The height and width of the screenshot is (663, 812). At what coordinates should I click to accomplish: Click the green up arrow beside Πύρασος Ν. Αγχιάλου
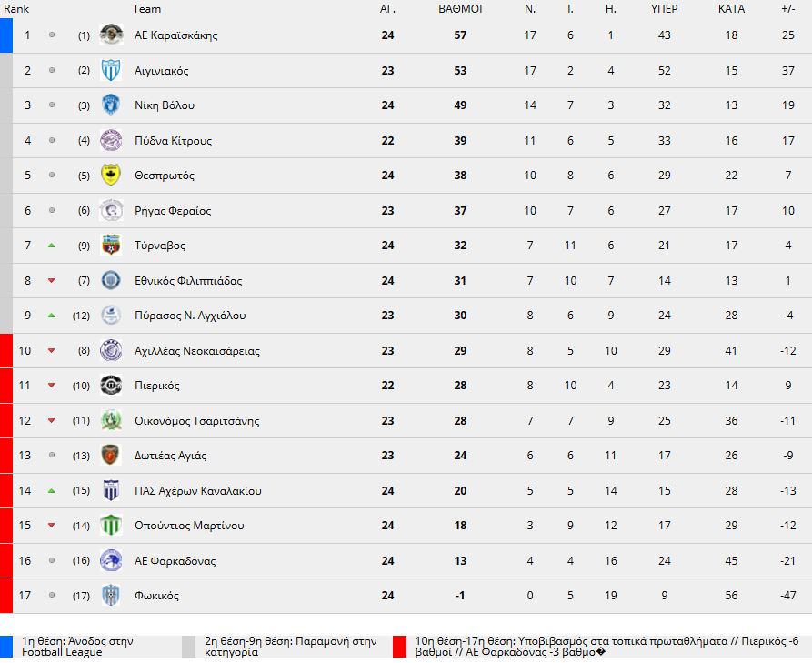click(51, 316)
